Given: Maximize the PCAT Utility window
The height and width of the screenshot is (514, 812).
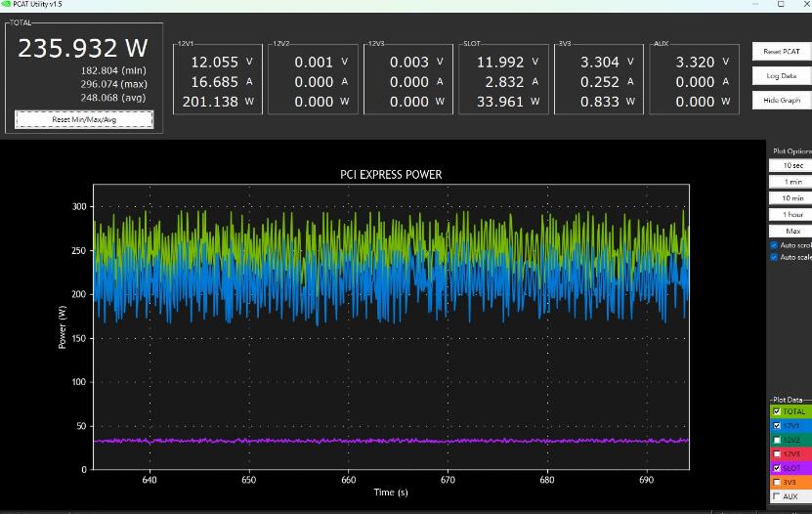Looking at the screenshot, I should pyautogui.click(x=780, y=5).
